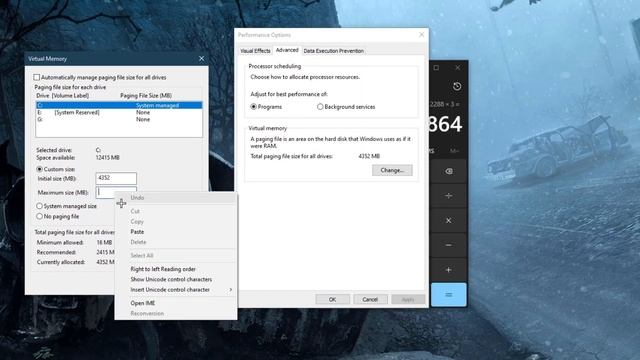Click calculator plus key
The image size is (640, 360).
pyautogui.click(x=449, y=270)
